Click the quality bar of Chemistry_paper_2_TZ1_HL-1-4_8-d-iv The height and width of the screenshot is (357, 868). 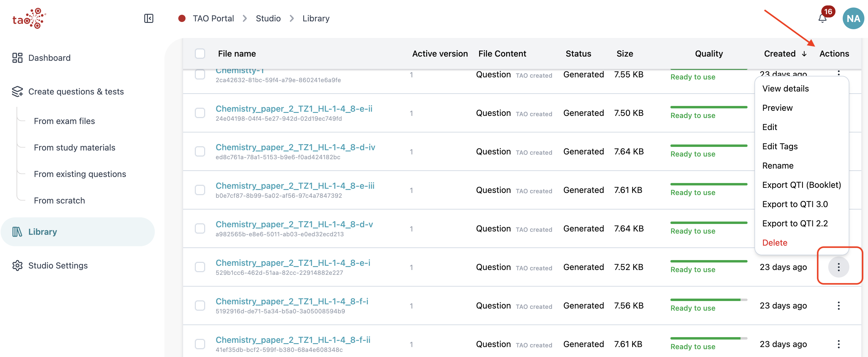pyautogui.click(x=709, y=145)
